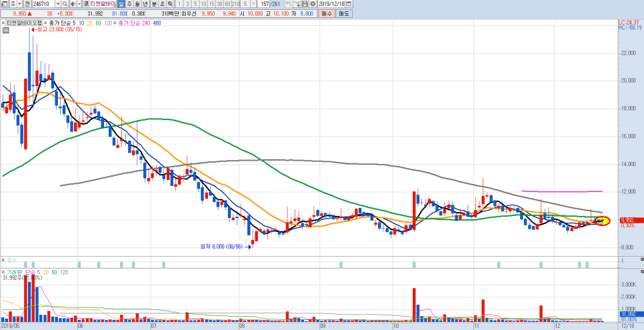Click the 코 KOSDAQ market badge
This screenshot has height=330, width=644.
(85, 4)
